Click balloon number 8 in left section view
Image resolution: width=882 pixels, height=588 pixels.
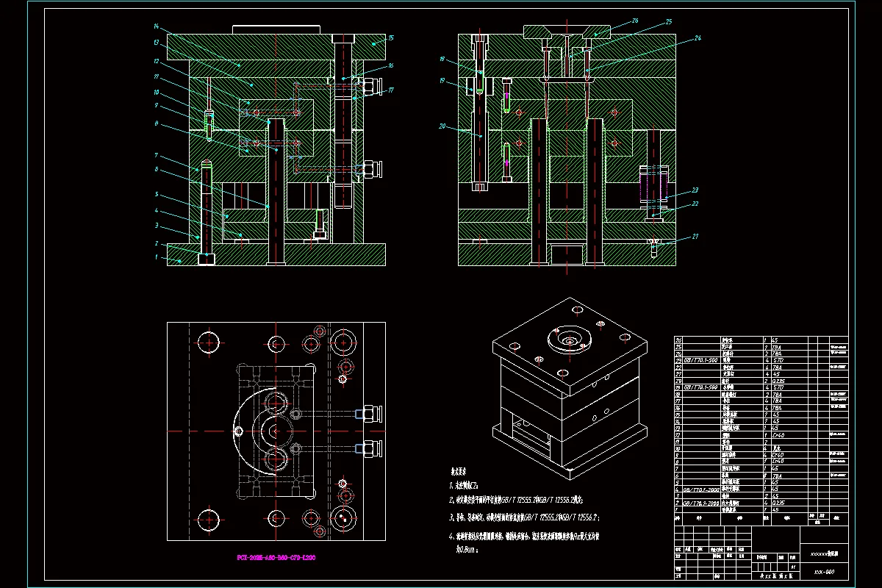tap(156, 124)
